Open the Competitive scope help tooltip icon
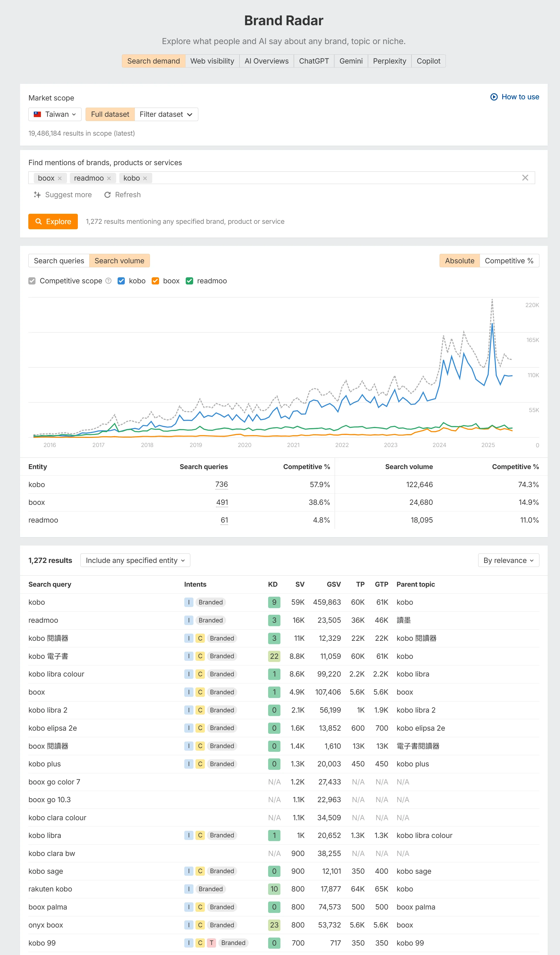This screenshot has height=955, width=560. (x=108, y=281)
